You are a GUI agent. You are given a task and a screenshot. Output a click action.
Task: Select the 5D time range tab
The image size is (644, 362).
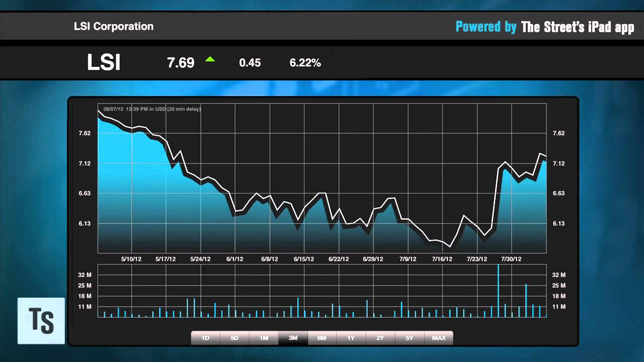tap(234, 338)
